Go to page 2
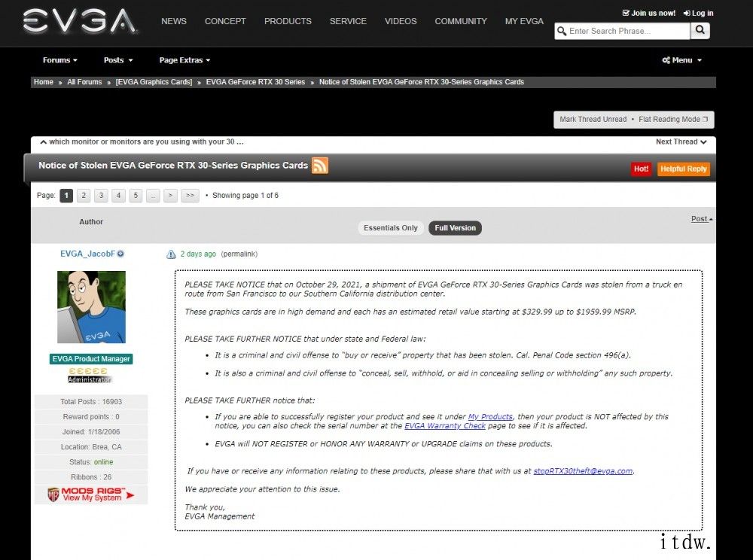This screenshot has width=753, height=560. pos(84,196)
